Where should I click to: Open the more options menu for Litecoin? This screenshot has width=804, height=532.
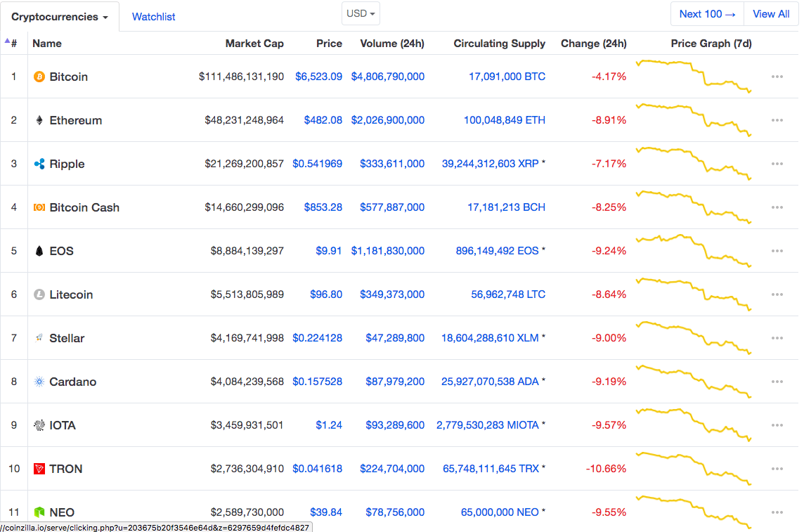coord(777,294)
